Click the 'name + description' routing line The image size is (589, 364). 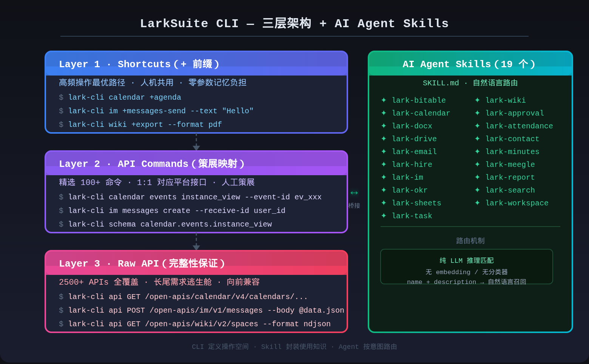coord(467,282)
